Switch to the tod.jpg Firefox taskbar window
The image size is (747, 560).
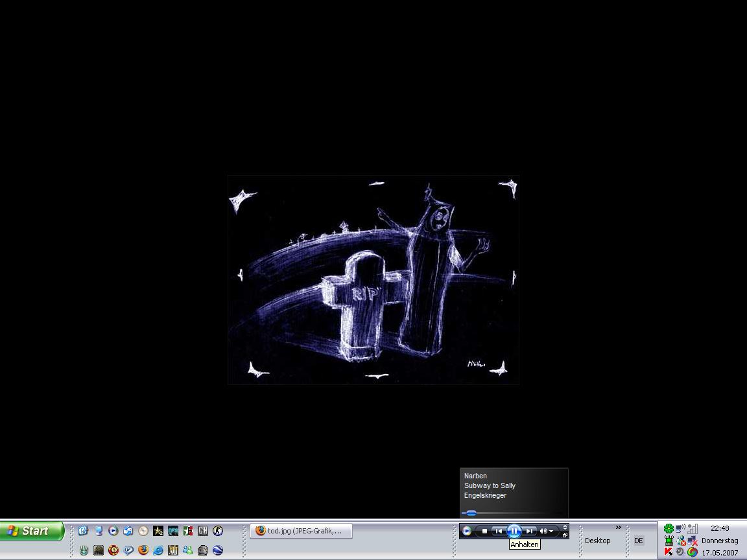pos(301,531)
